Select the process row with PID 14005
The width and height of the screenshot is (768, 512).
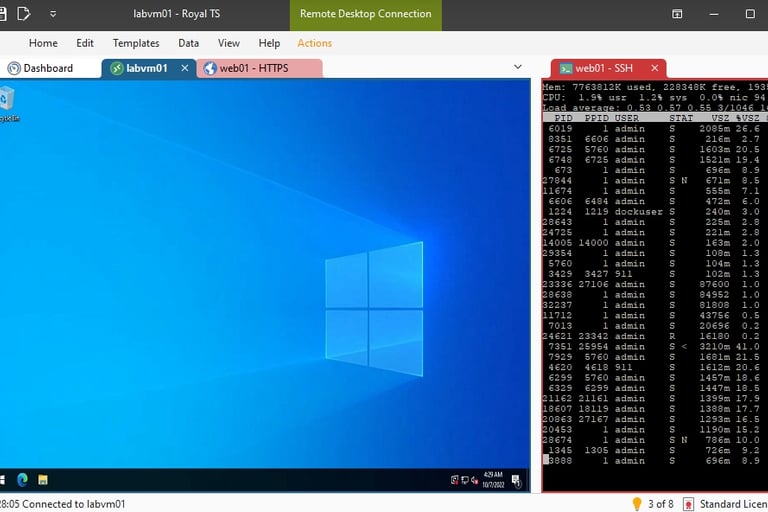coord(655,243)
